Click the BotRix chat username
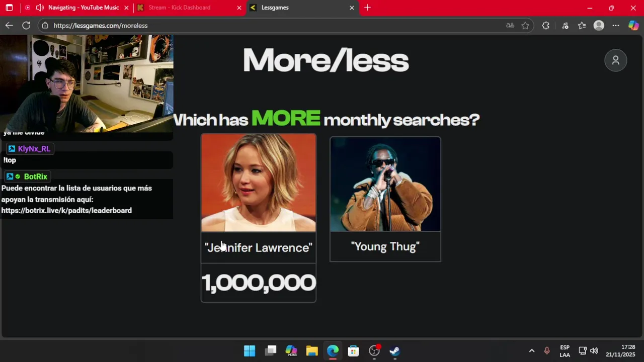The width and height of the screenshot is (644, 362). (35, 176)
